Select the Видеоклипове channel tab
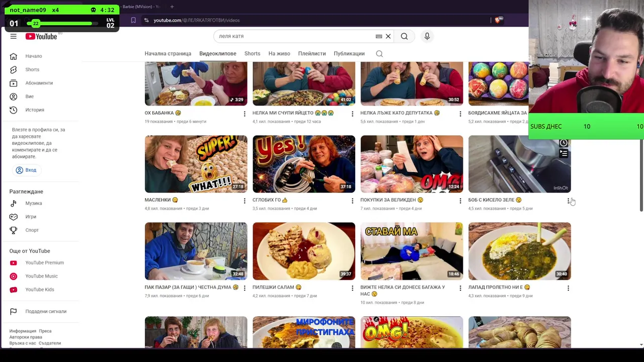Image resolution: width=644 pixels, height=362 pixels. pyautogui.click(x=217, y=53)
